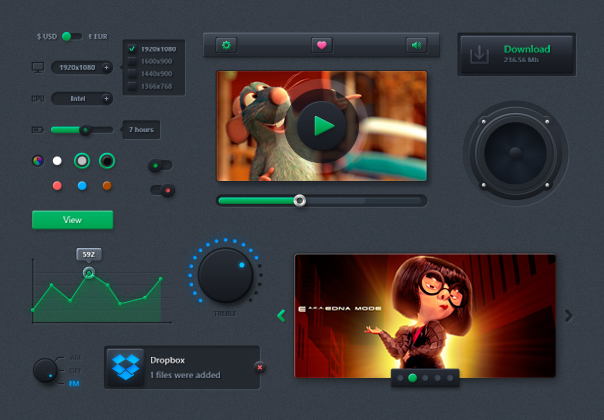
Task: Open the rainbow color wheel picker
Action: (x=38, y=161)
